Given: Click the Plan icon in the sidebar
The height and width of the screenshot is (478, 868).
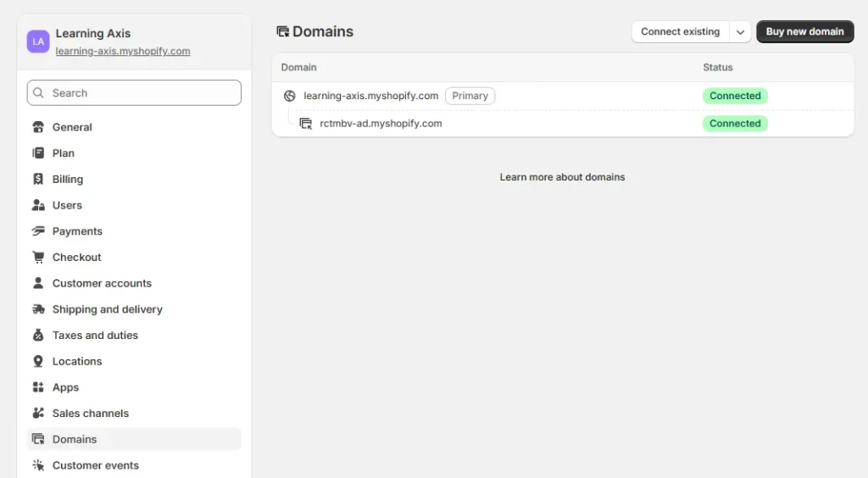Looking at the screenshot, I should 38,153.
